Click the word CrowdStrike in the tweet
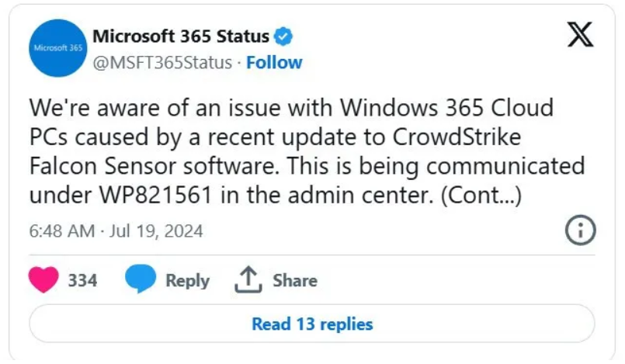The image size is (625, 364). tap(457, 137)
